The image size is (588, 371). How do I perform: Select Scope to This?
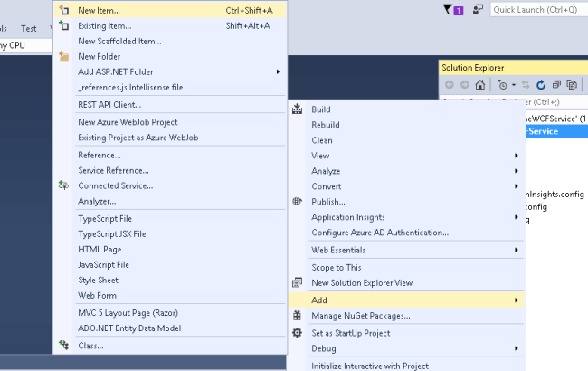click(406, 268)
